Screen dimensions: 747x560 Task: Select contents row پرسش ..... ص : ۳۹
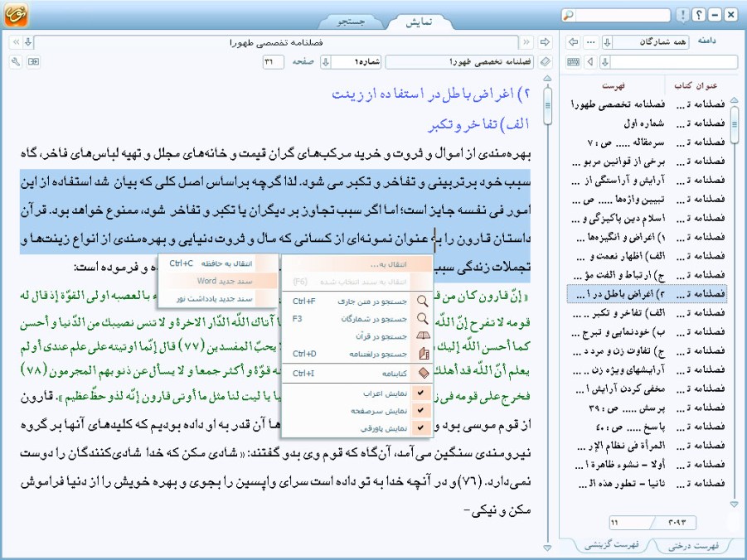click(x=647, y=408)
